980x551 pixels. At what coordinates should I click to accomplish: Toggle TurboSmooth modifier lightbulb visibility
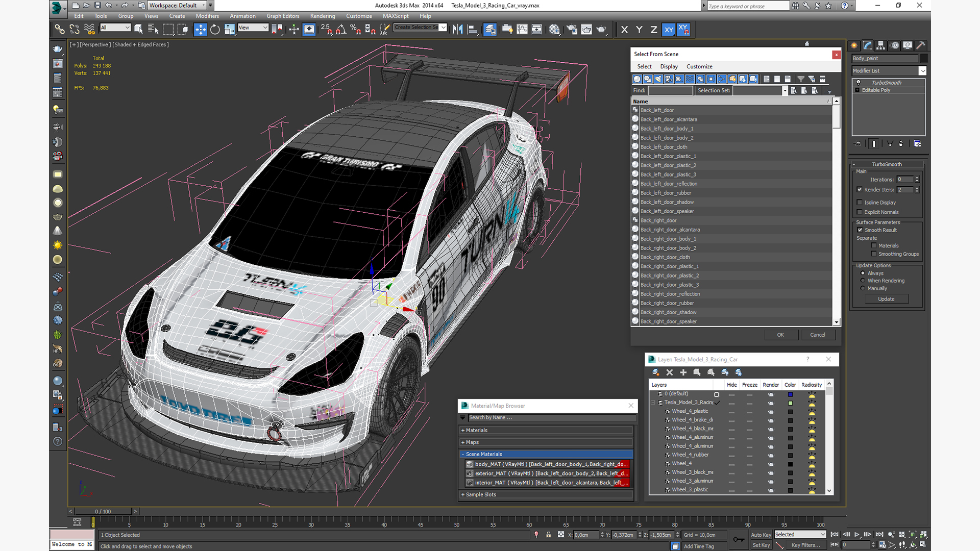858,83
